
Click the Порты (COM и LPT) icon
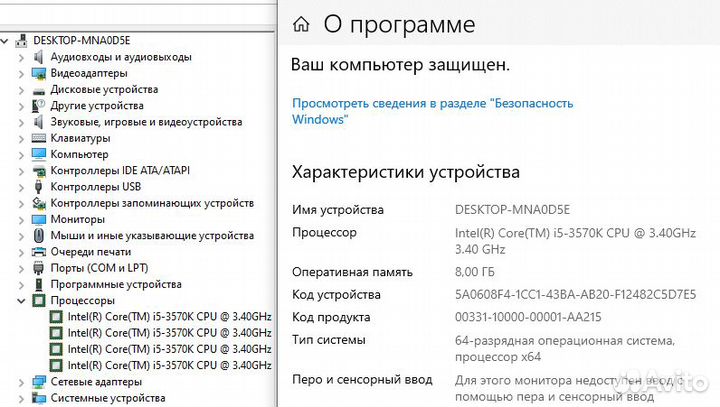[39, 268]
